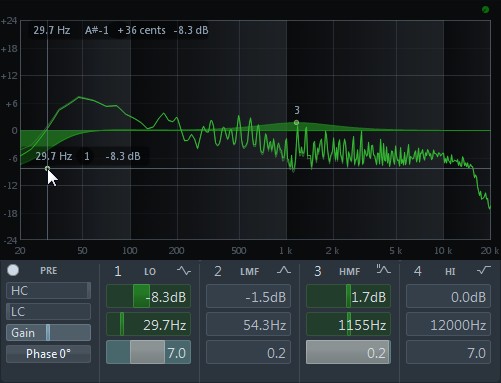Click band 2 Q field 0.2
Screen dimensions: 501x383
tap(248, 352)
